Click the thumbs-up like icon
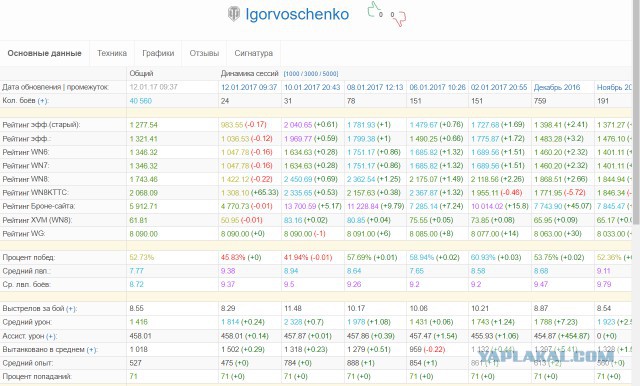Screen dimensions: 640x386 (x=373, y=10)
